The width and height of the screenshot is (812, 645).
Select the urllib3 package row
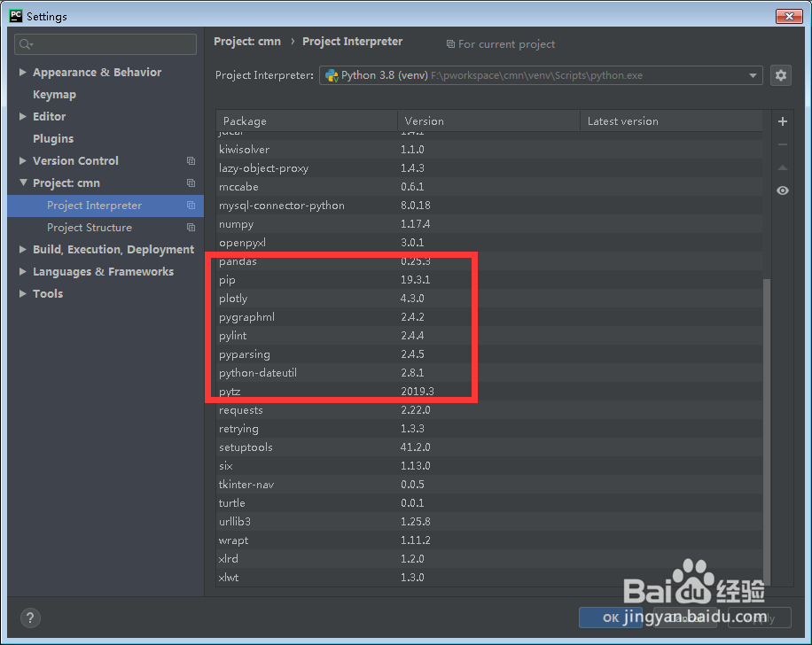pyautogui.click(x=488, y=523)
